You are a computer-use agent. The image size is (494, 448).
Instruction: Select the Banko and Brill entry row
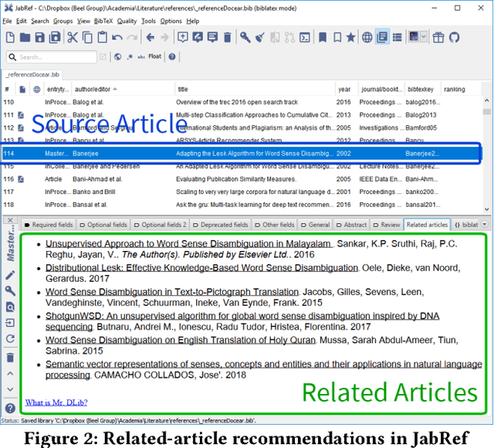pyautogui.click(x=242, y=192)
